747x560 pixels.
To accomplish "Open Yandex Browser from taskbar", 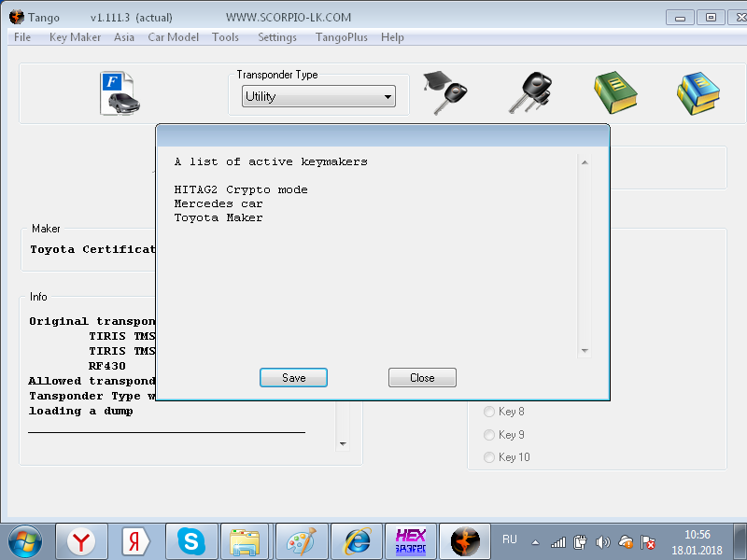I will (x=81, y=542).
